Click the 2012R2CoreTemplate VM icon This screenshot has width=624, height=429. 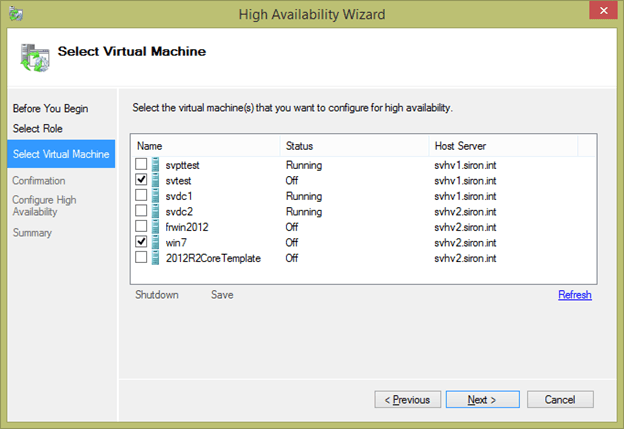point(155,257)
